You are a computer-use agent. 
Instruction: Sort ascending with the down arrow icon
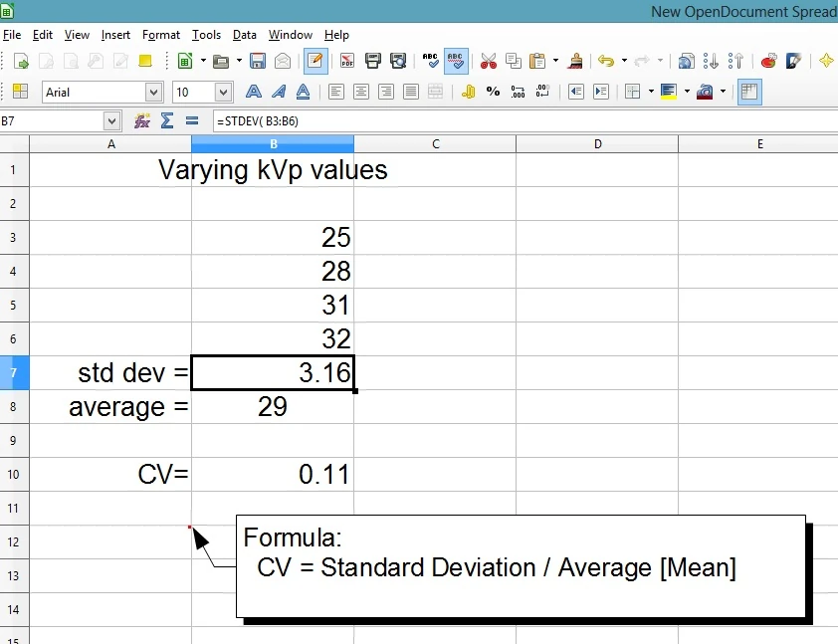coord(711,61)
